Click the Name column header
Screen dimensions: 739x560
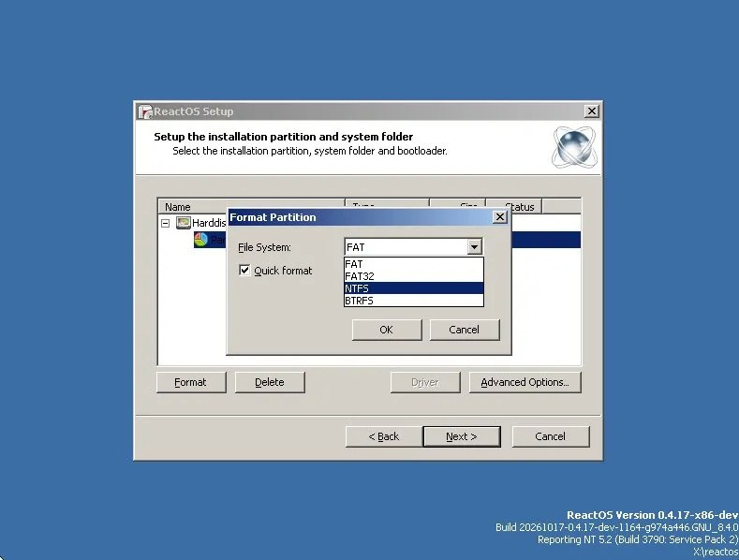pyautogui.click(x=251, y=207)
